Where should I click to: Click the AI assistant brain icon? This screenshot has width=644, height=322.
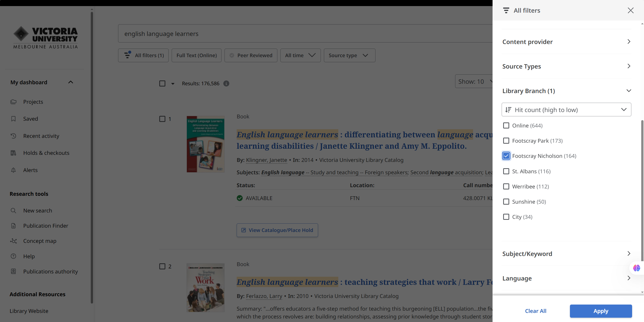pyautogui.click(x=636, y=268)
